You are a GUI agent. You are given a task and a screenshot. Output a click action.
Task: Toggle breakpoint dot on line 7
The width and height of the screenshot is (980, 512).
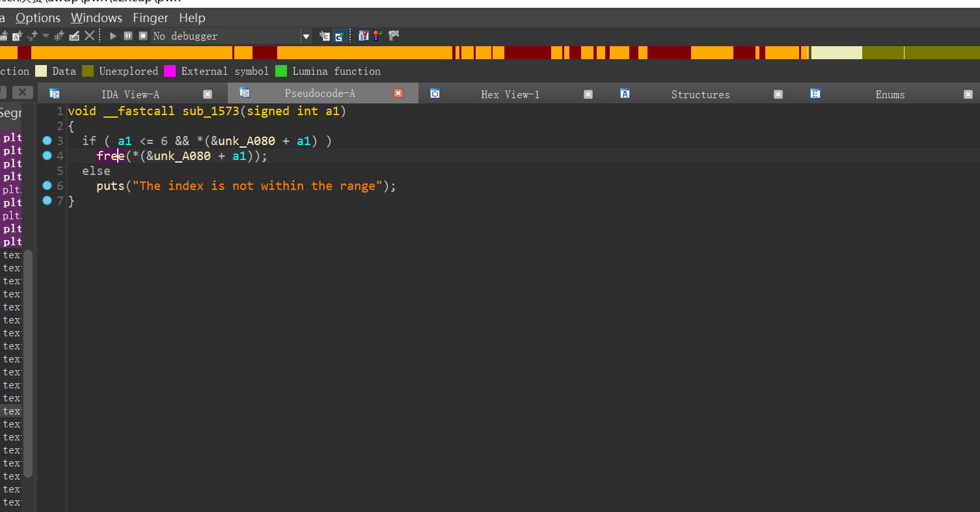[x=47, y=200]
